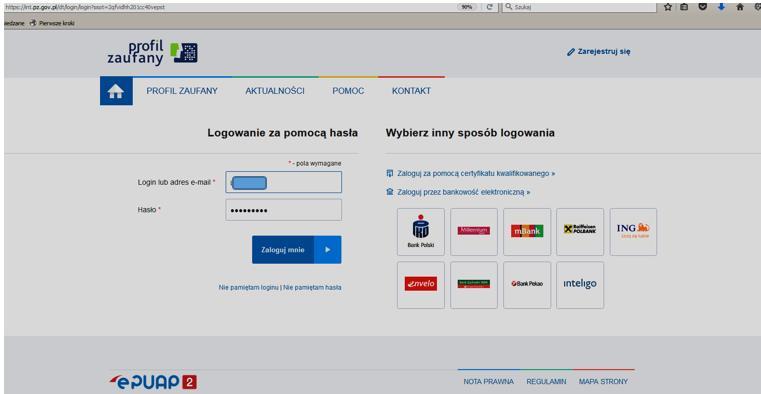Choose Bank Pekao login tile
Viewport: 761px width, 394px height.
(x=527, y=285)
